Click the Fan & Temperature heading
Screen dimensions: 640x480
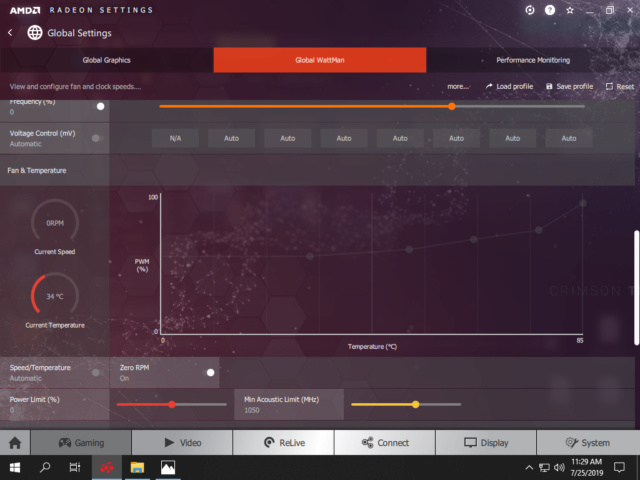pyautogui.click(x=37, y=171)
